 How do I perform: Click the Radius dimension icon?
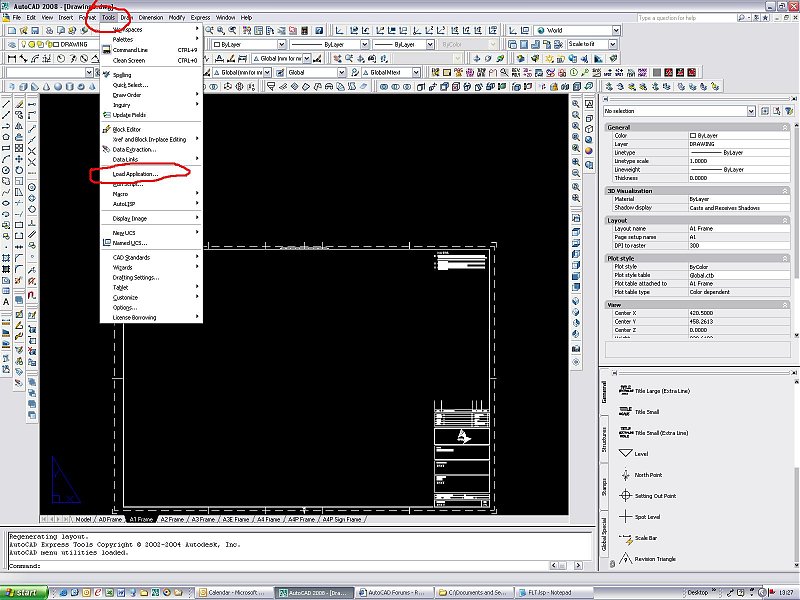tap(61, 59)
